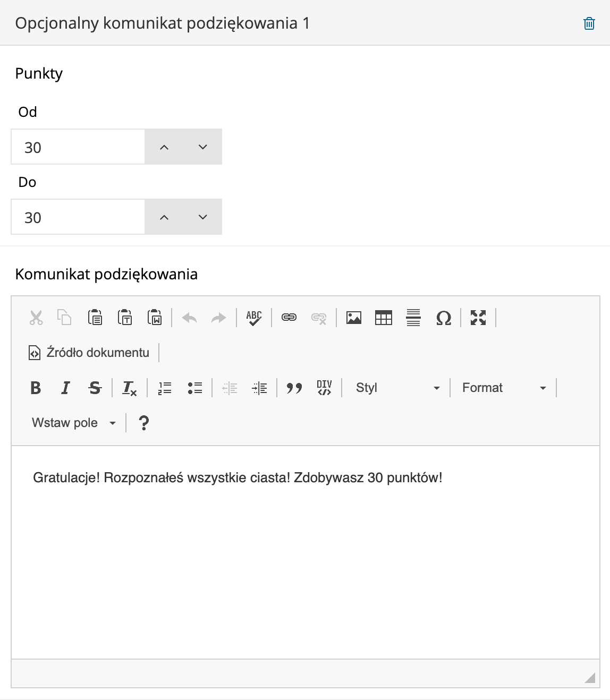
Task: Maximize the editor with expand icon
Action: [x=478, y=318]
